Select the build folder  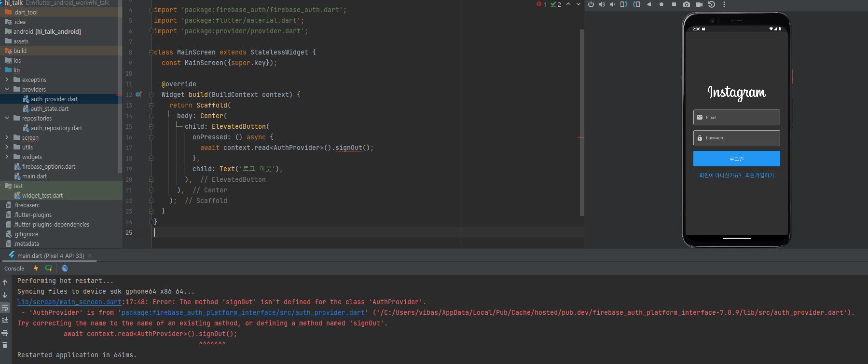[20, 51]
